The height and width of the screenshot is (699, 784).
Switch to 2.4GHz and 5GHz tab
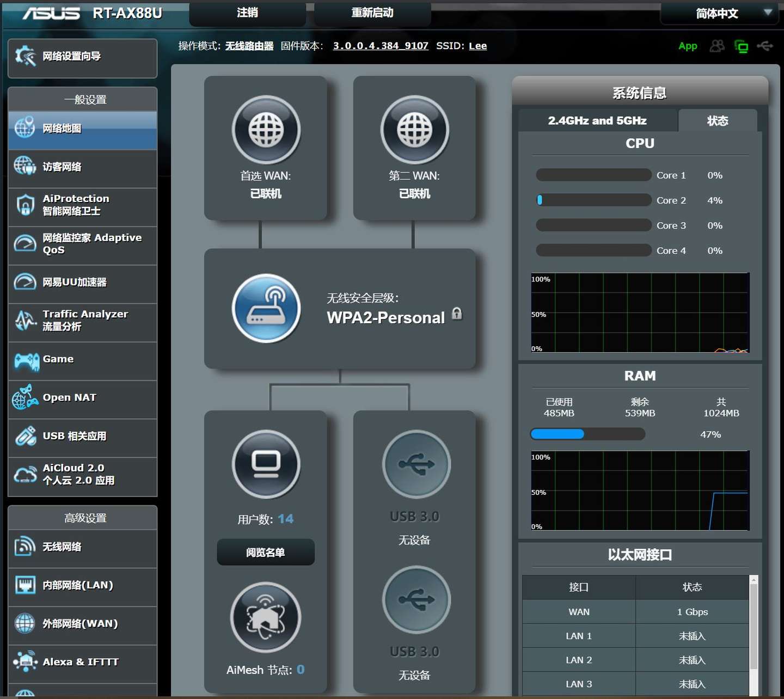(x=597, y=120)
